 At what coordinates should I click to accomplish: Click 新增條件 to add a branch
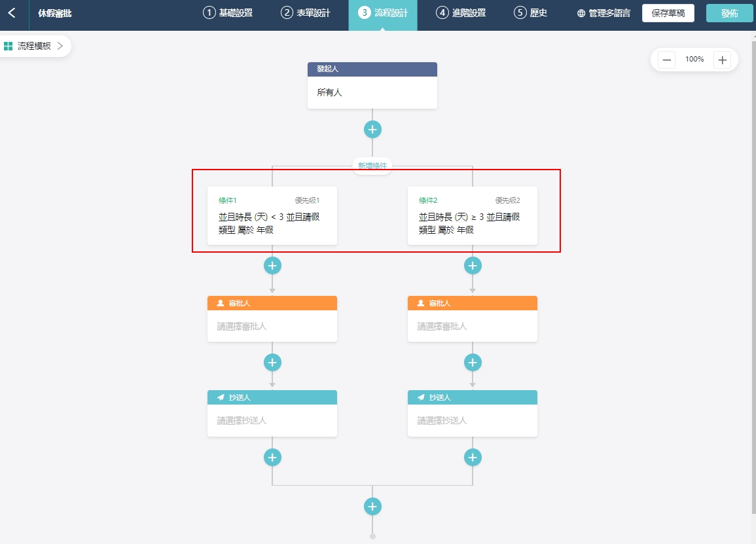(x=372, y=166)
